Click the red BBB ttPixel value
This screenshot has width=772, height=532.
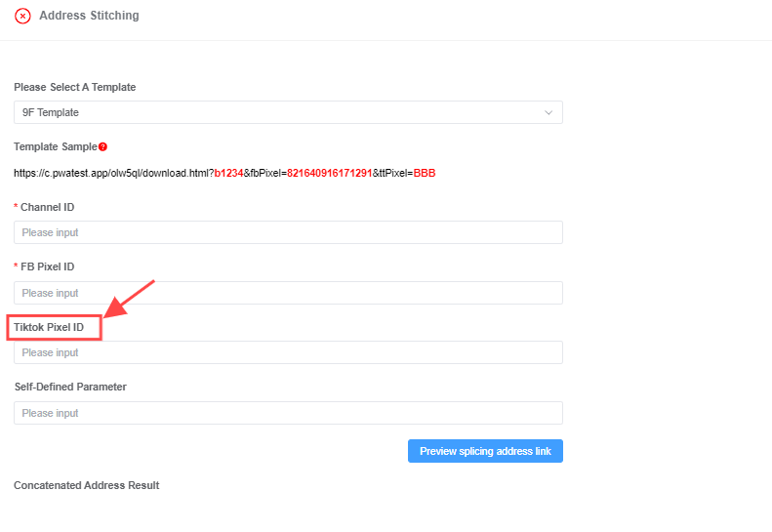point(425,174)
